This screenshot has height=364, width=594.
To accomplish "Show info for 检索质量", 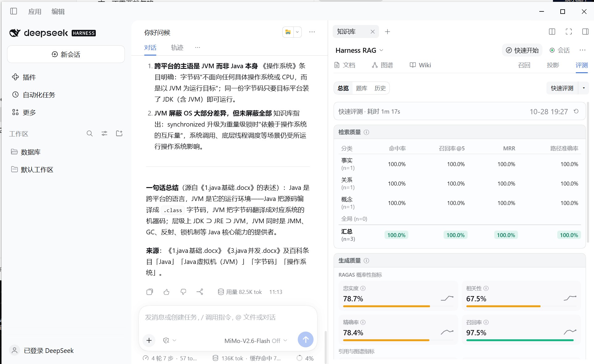I will tap(366, 132).
